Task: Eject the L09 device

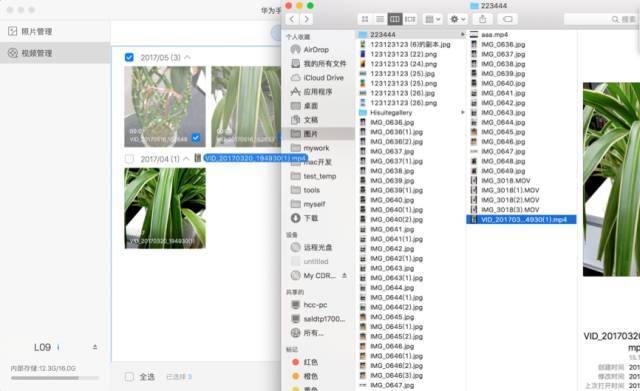Action: [95, 347]
